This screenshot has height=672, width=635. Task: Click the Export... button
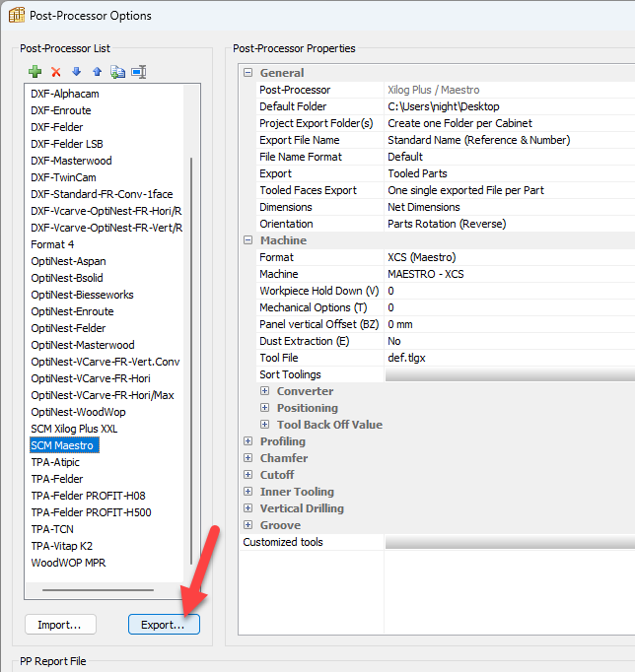(x=164, y=625)
